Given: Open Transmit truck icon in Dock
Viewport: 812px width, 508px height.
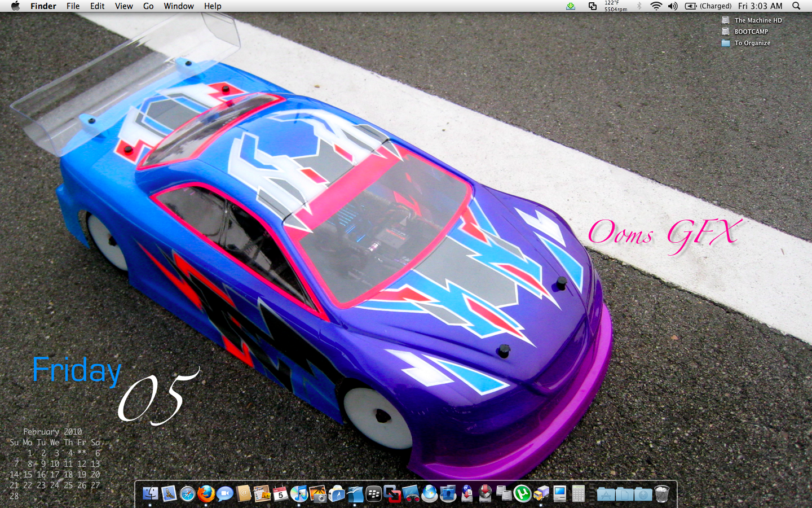Looking at the screenshot, I should tap(541, 494).
